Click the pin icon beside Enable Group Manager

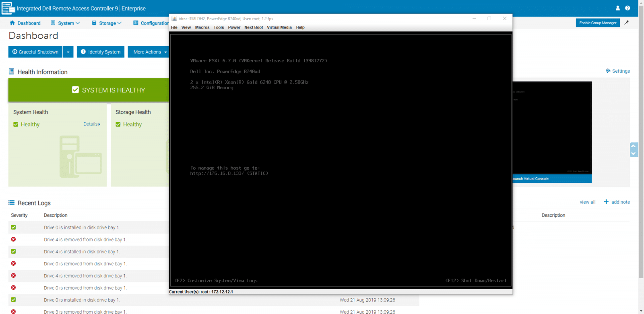[626, 23]
